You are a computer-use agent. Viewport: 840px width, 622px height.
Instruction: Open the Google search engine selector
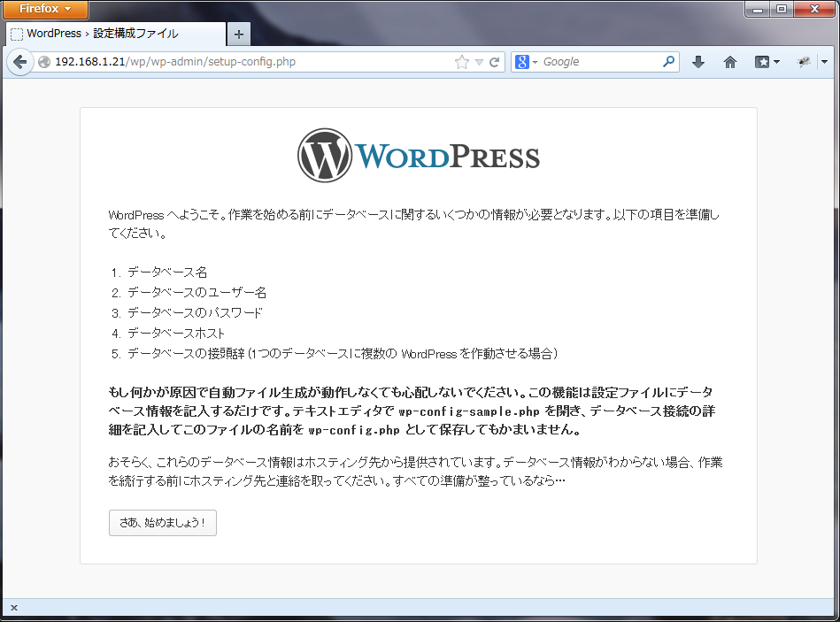click(x=526, y=62)
